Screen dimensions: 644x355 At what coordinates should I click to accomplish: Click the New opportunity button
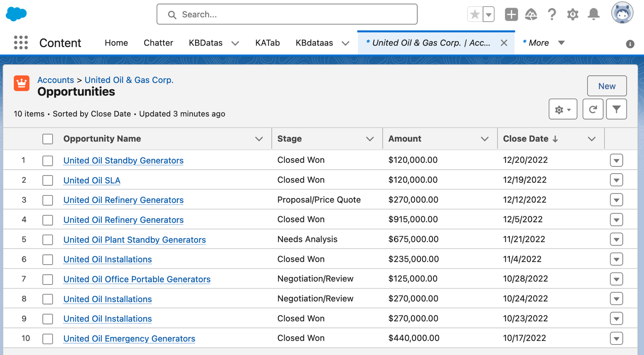click(x=607, y=86)
